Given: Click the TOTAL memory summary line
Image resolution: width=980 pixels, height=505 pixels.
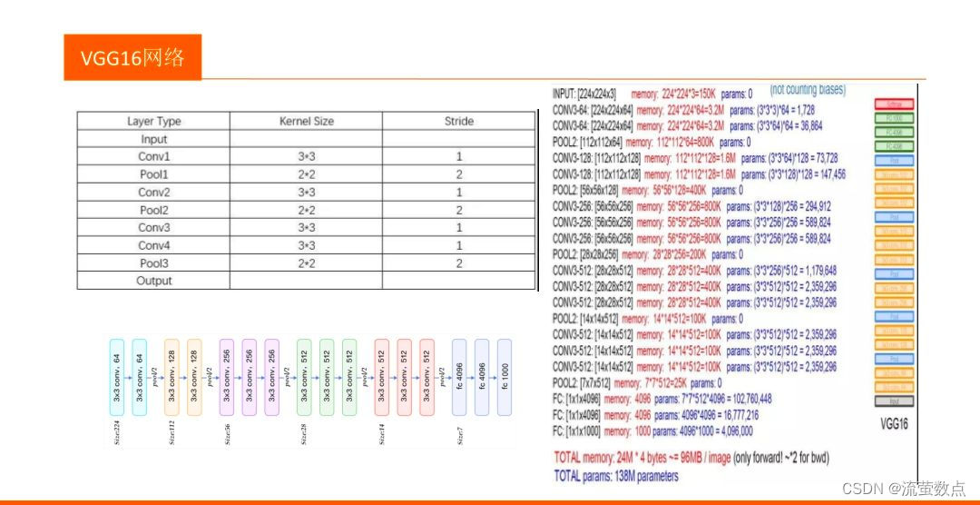Looking at the screenshot, I should tap(691, 458).
